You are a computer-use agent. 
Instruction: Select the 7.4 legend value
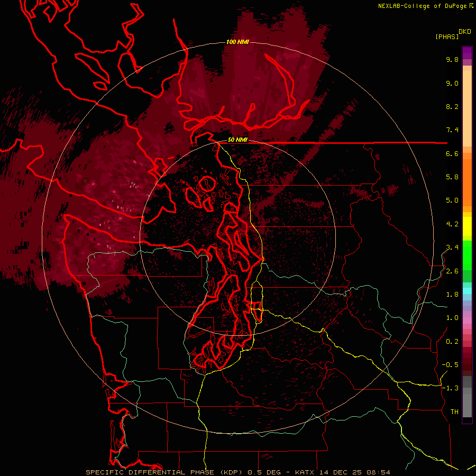(x=452, y=130)
